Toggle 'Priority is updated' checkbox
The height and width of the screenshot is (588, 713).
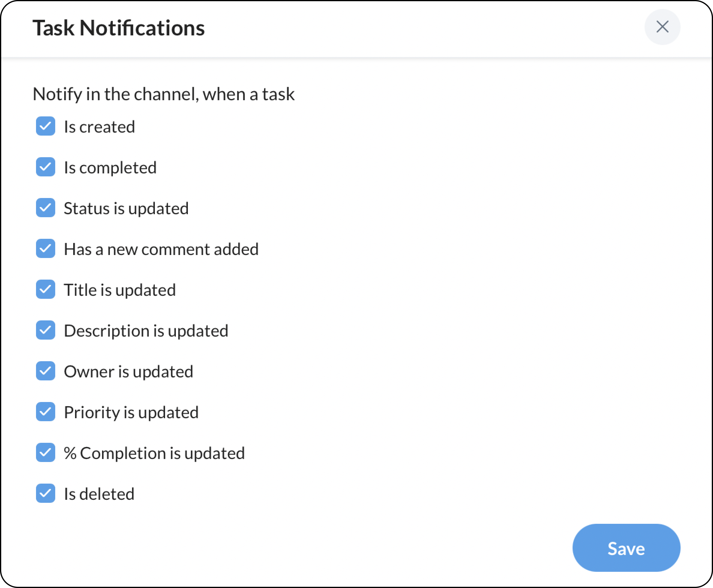[x=45, y=412]
